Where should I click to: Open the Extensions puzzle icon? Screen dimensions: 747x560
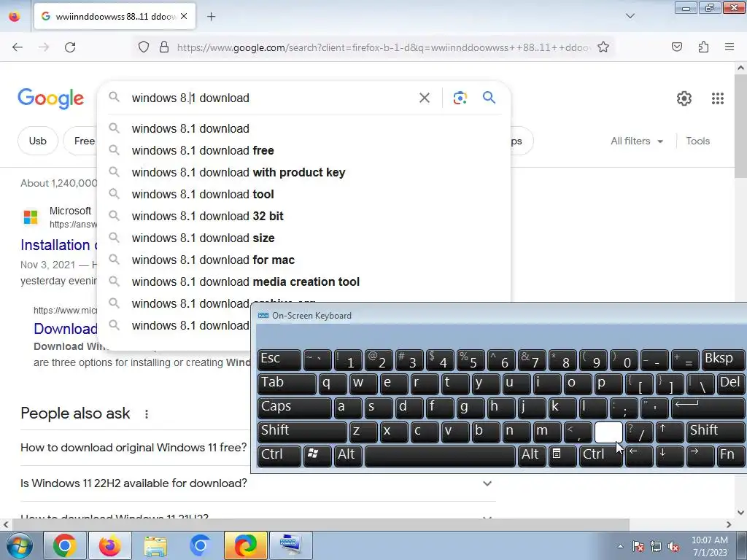[x=703, y=47]
